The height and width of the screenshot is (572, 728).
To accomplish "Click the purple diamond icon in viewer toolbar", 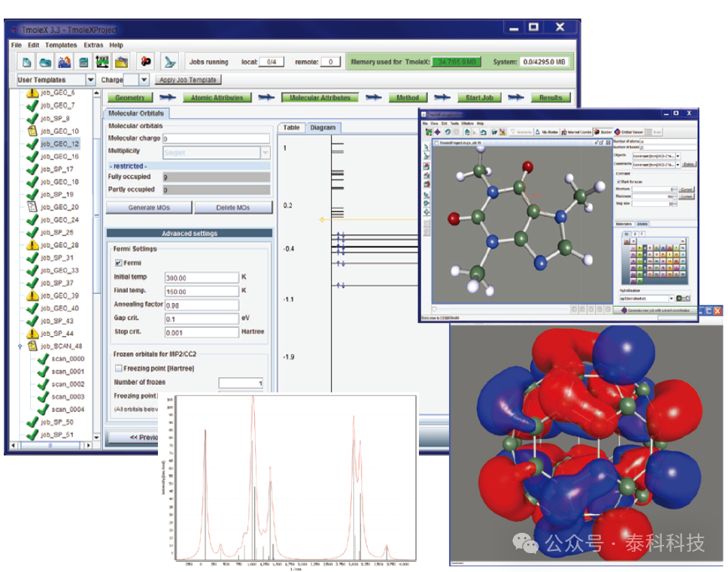I will tap(438, 132).
